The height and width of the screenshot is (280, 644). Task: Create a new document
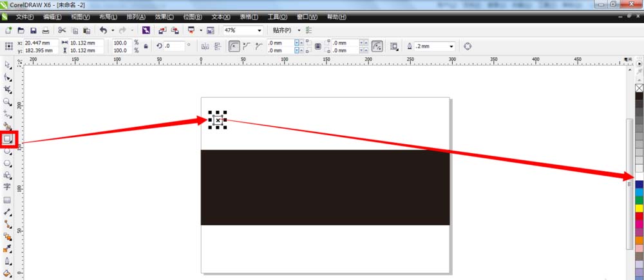[x=8, y=30]
